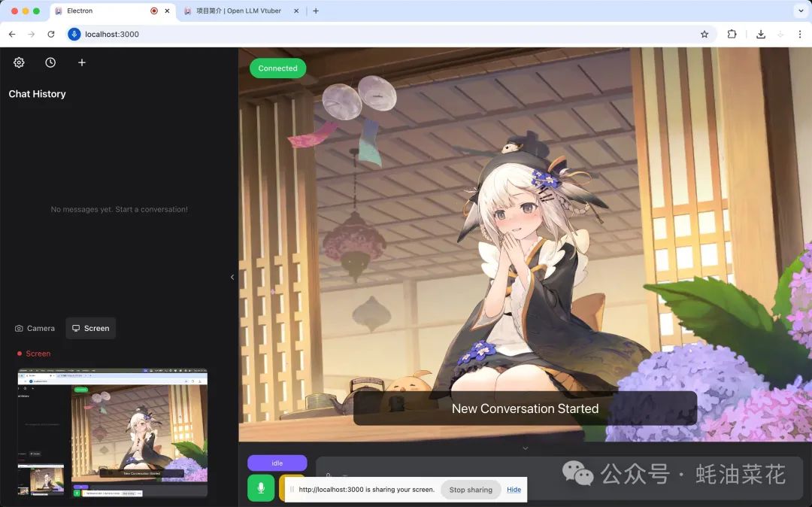The image size is (812, 507).
Task: Click the localhost:3000 address bar
Action: click(392, 34)
